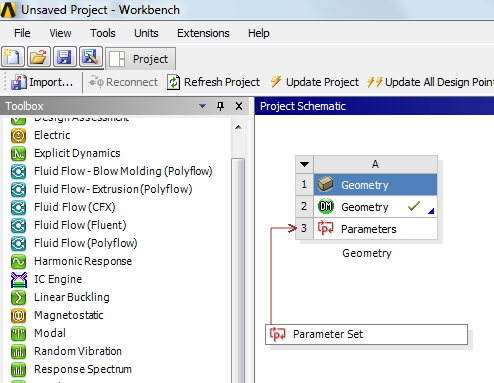494x383 pixels.
Task: Click the Refresh Project button
Action: point(213,82)
